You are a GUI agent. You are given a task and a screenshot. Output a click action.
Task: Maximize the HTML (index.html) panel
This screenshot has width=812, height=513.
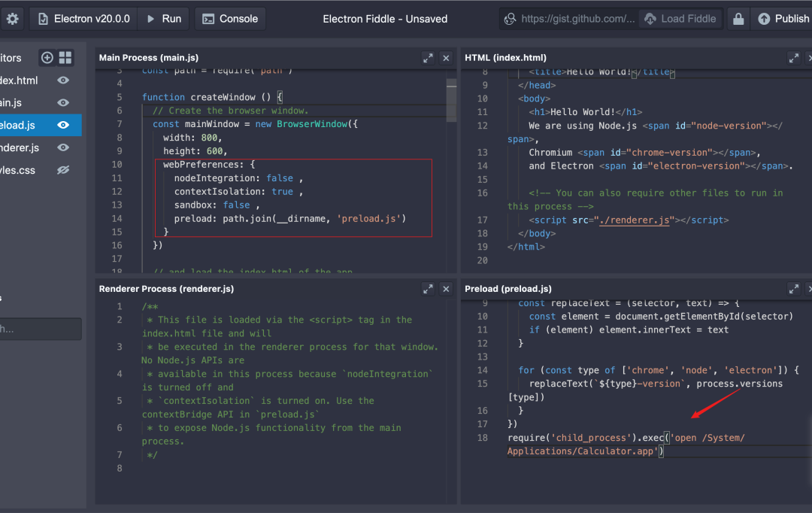point(793,58)
